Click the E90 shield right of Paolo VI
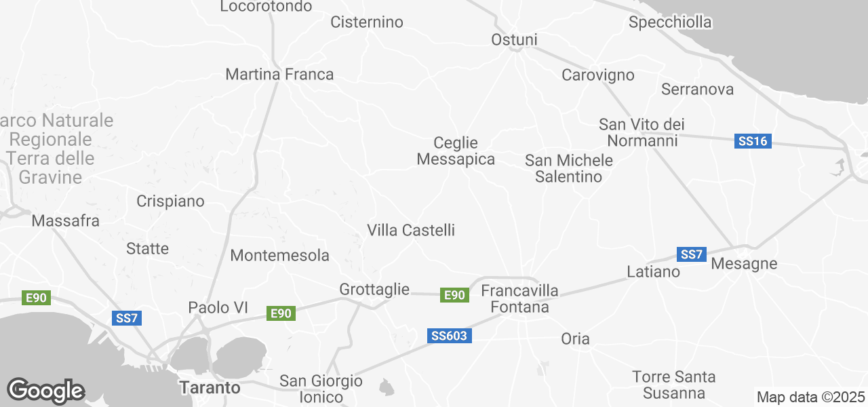The width and height of the screenshot is (868, 407). coord(281,313)
